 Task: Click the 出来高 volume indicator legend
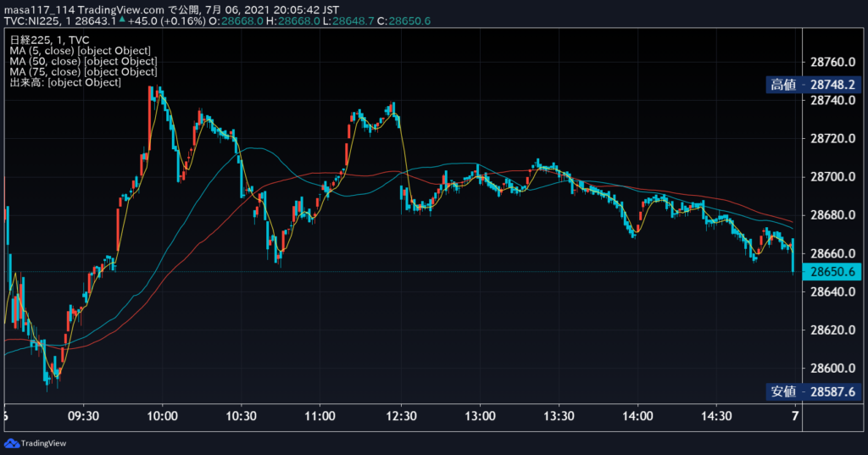[x=64, y=82]
